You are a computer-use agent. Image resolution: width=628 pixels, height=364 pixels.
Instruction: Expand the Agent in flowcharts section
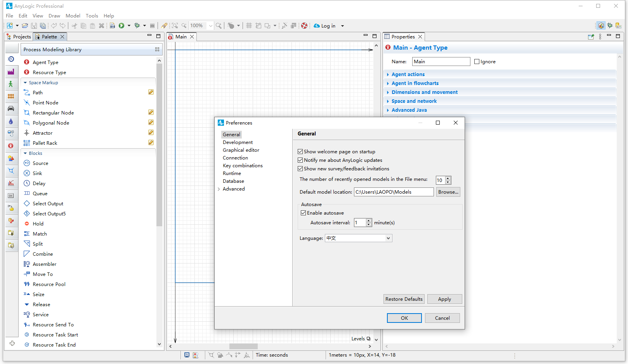(x=415, y=83)
